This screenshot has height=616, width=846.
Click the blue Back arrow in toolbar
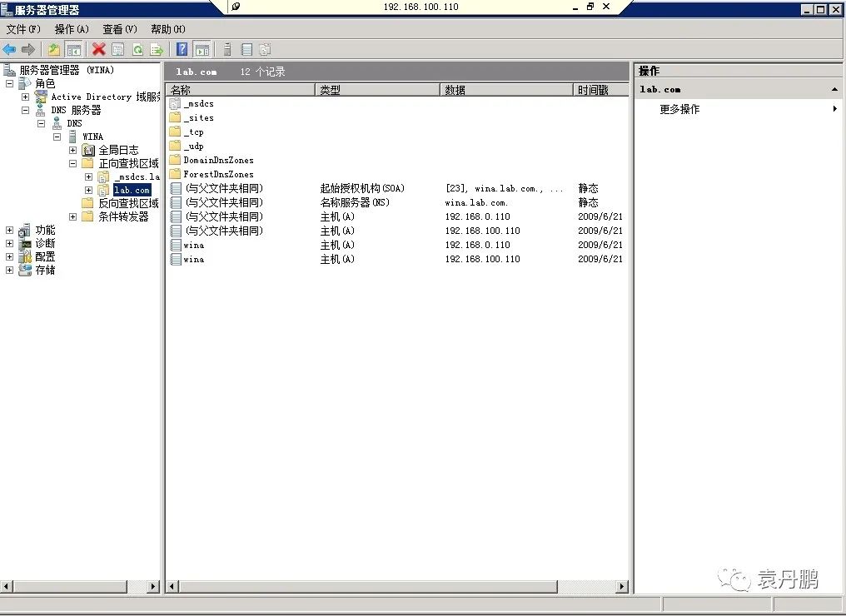point(9,50)
